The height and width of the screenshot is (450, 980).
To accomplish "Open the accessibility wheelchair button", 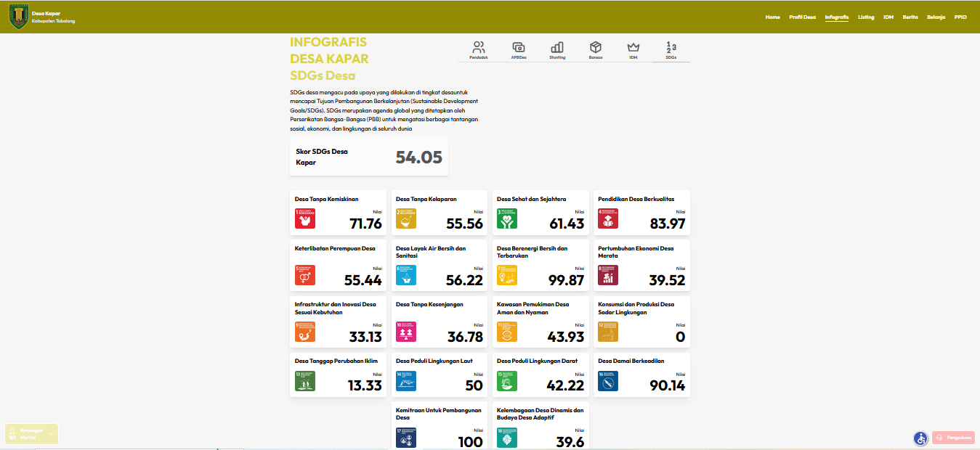I will (x=920, y=438).
